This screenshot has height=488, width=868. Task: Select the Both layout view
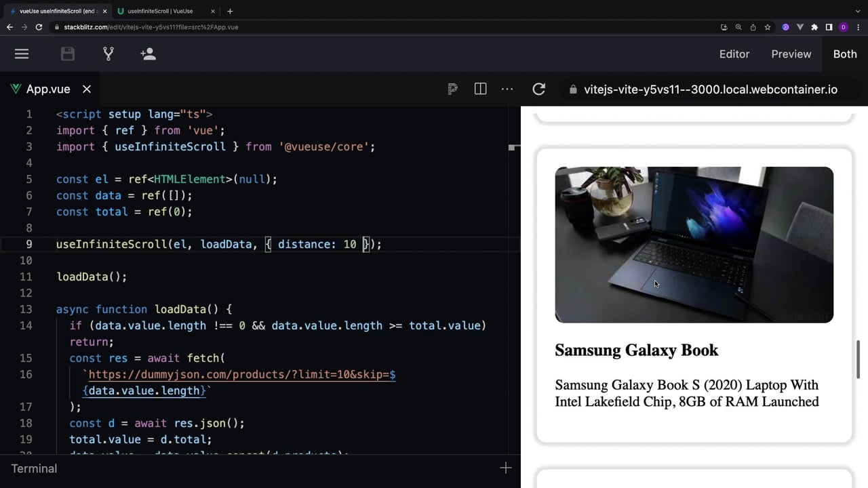[845, 54]
